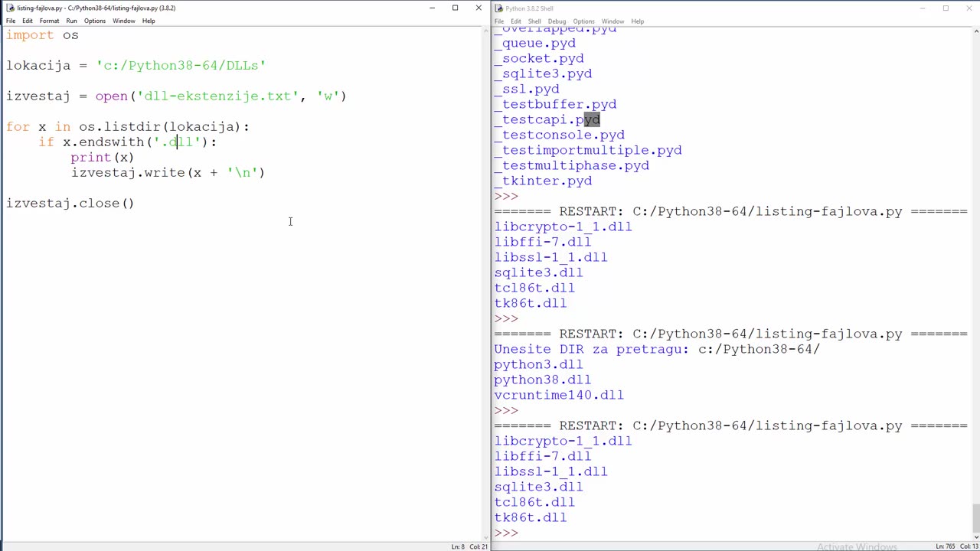This screenshot has height=551, width=980.
Task: Click the 'print(x)' line
Action: (102, 158)
